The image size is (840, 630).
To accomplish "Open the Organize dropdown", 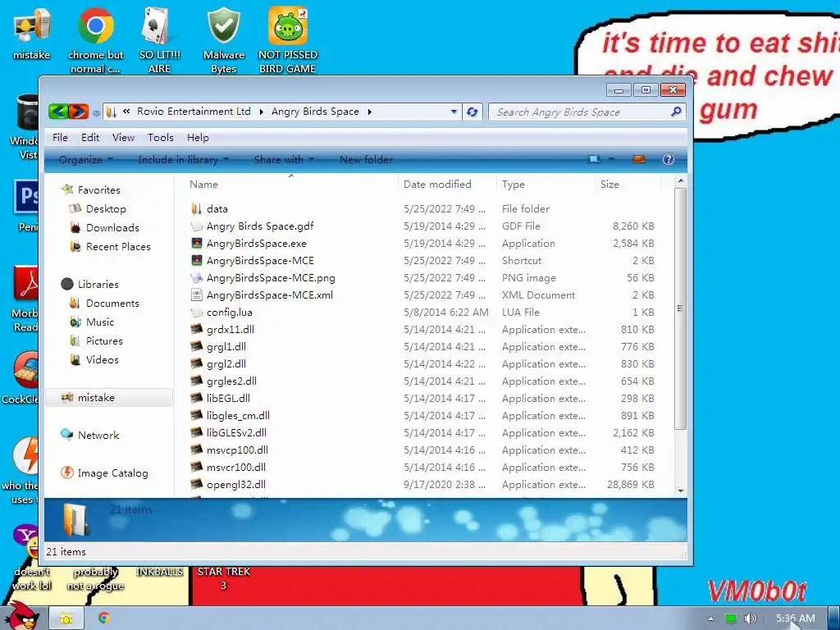I will 85,160.
